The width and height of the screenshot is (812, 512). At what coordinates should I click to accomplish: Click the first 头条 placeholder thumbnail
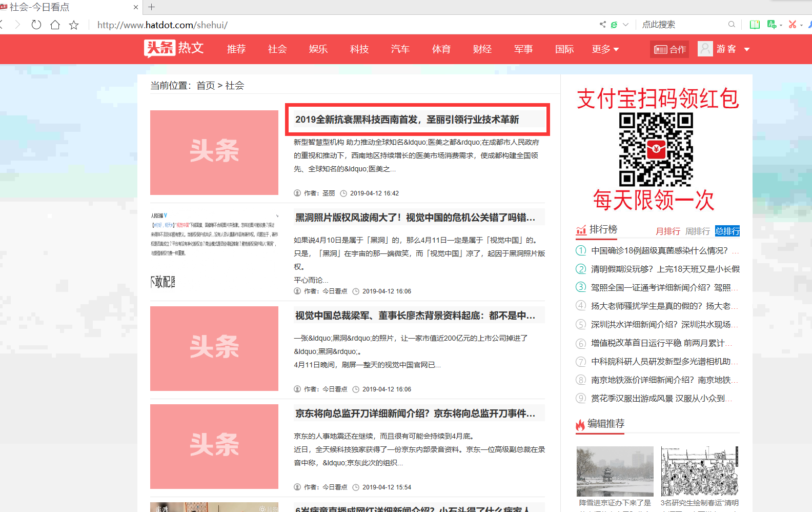214,152
